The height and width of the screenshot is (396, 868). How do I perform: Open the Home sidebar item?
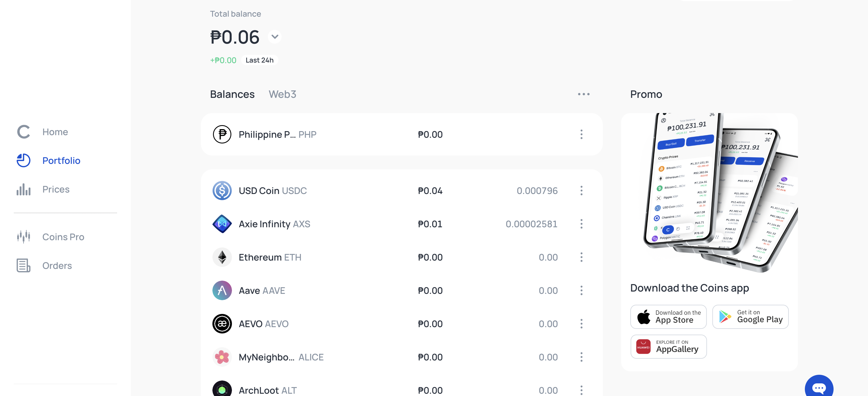[x=55, y=132]
